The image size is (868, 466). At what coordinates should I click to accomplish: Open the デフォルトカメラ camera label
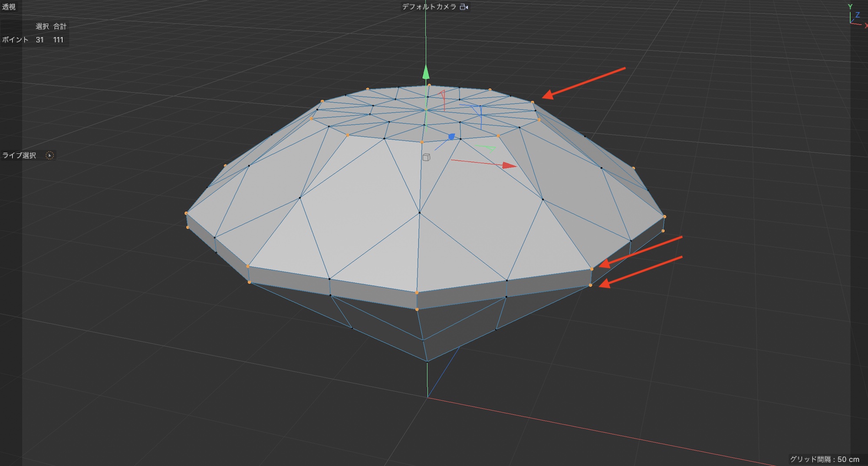(429, 7)
